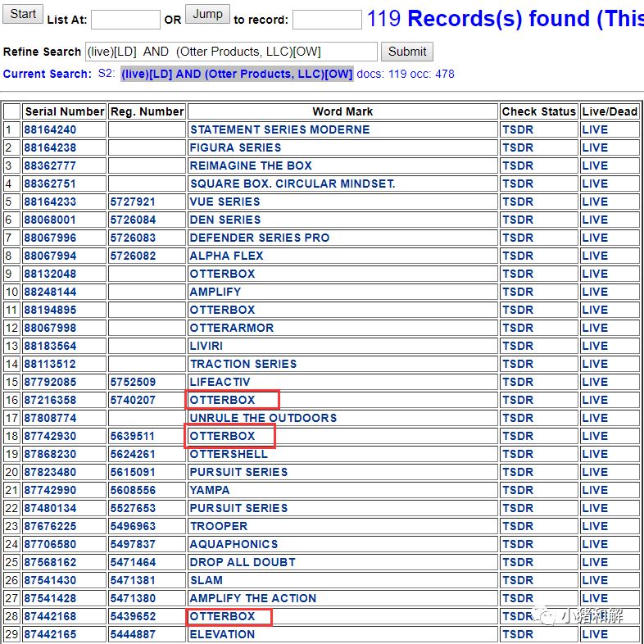Image resolution: width=644 pixels, height=644 pixels.
Task: Click LIVE status in TROOPER row
Action: 595,527
